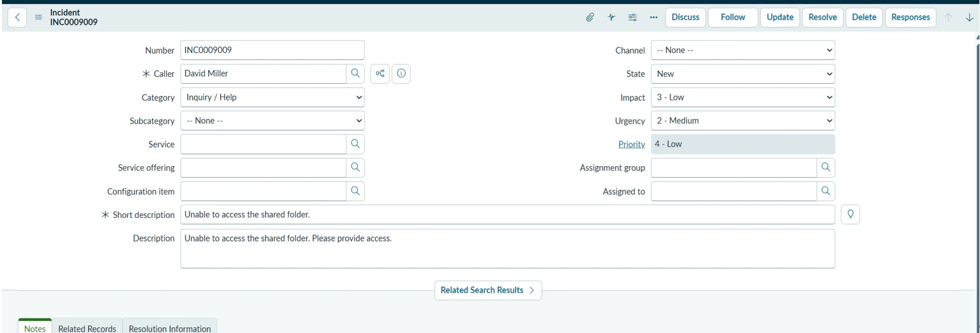
Task: Click into the Assigned to field
Action: (x=734, y=191)
